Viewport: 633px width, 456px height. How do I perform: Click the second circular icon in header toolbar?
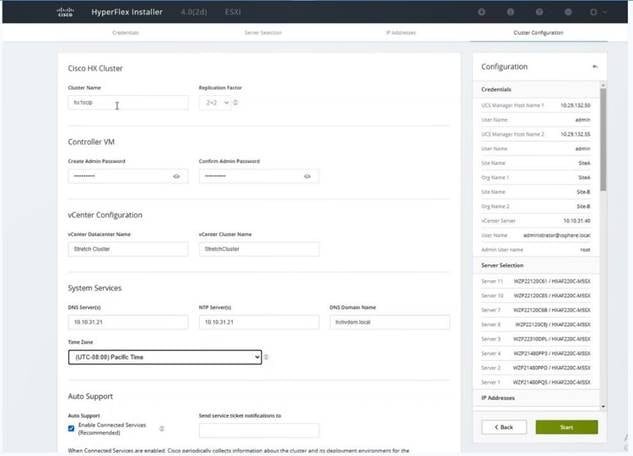510,12
